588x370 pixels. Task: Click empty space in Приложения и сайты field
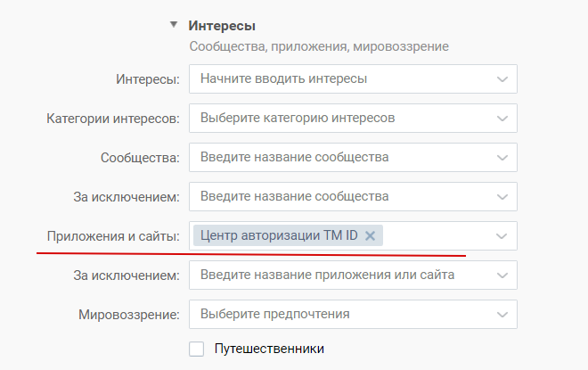[x=435, y=235]
